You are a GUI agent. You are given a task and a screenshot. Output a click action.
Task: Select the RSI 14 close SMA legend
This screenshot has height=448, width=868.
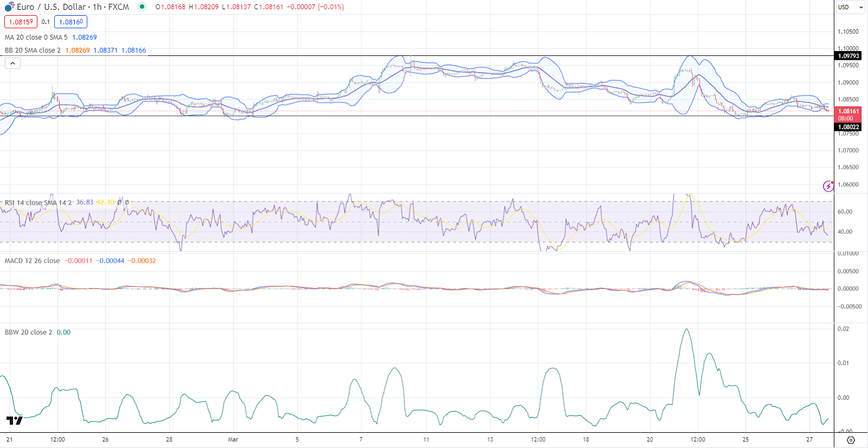[38, 203]
